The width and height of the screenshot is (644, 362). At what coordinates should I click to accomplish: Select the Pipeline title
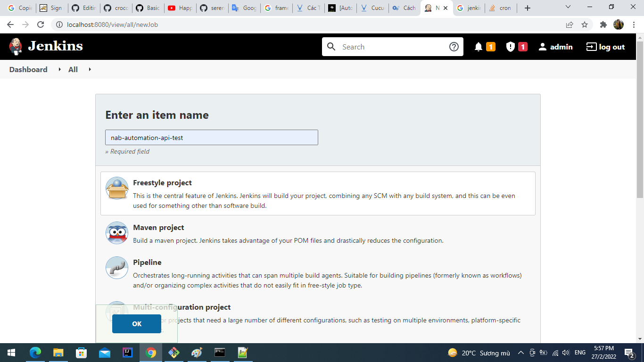147,263
